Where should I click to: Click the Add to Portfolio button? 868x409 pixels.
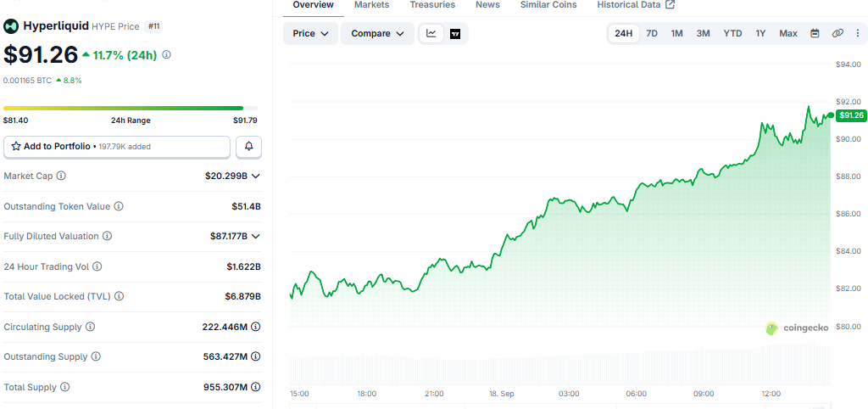pos(117,147)
